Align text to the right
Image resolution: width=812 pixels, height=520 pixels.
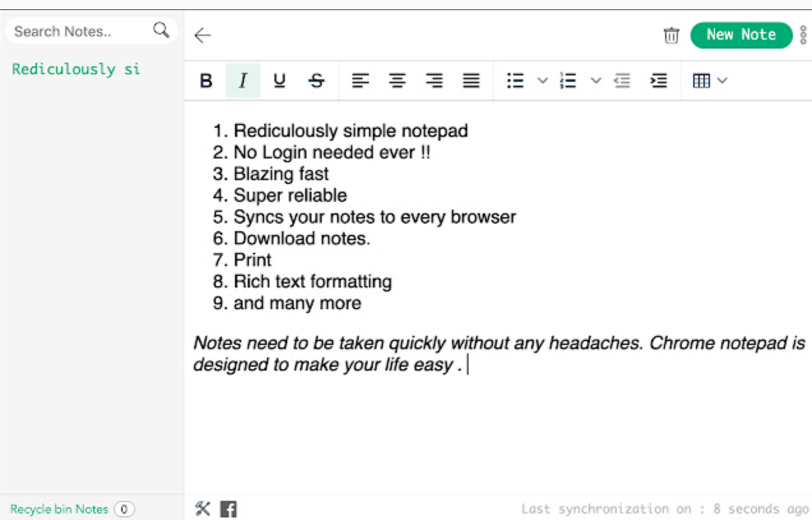point(435,81)
